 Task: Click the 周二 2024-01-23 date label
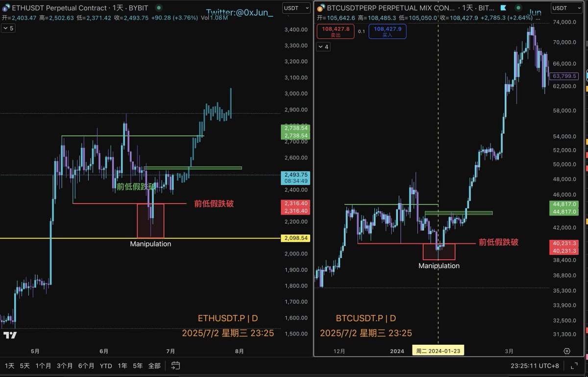click(x=438, y=351)
